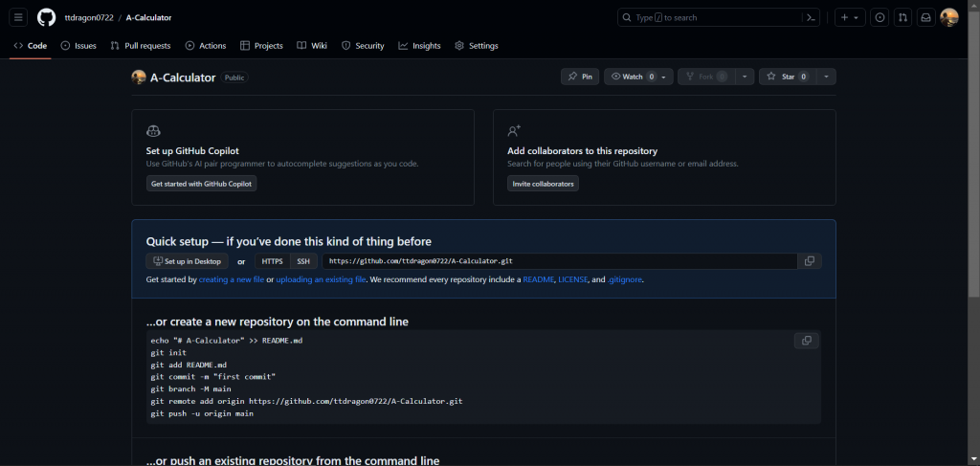
Task: Switch to the Issues tab
Action: (x=78, y=46)
